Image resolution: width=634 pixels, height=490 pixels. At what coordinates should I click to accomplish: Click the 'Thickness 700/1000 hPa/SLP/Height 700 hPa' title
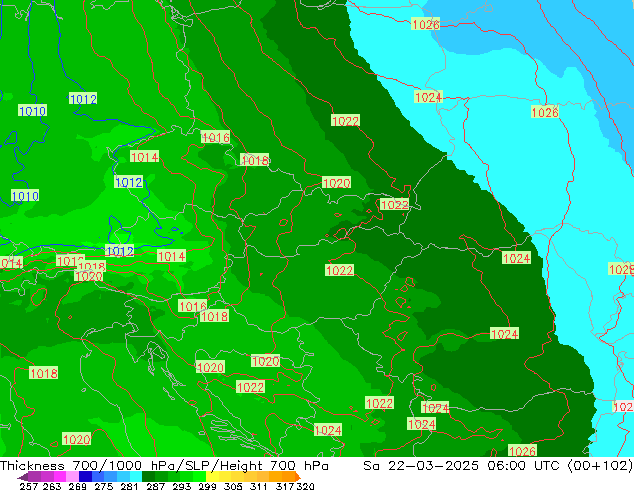point(164,465)
